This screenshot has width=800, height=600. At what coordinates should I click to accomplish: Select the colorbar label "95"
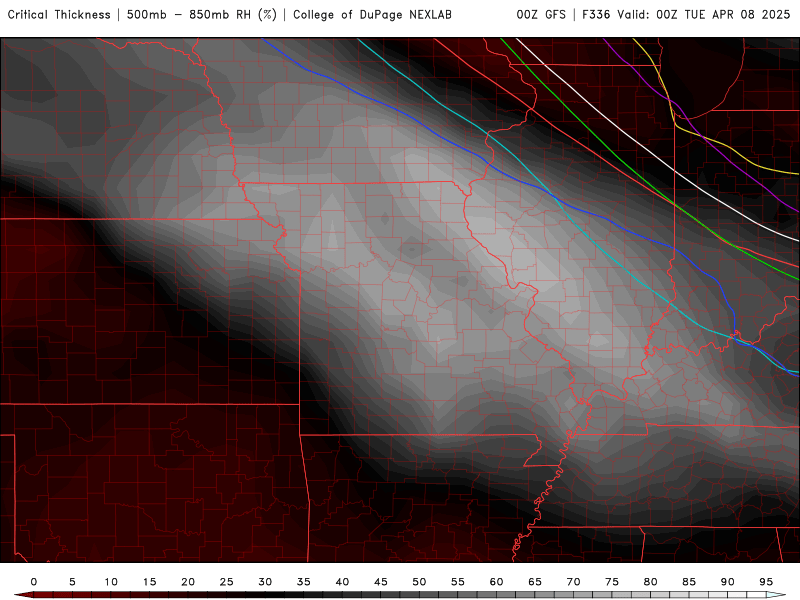[x=766, y=582]
